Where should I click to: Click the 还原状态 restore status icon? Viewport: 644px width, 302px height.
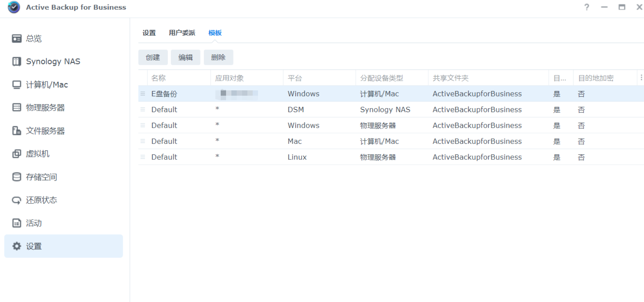(x=17, y=200)
